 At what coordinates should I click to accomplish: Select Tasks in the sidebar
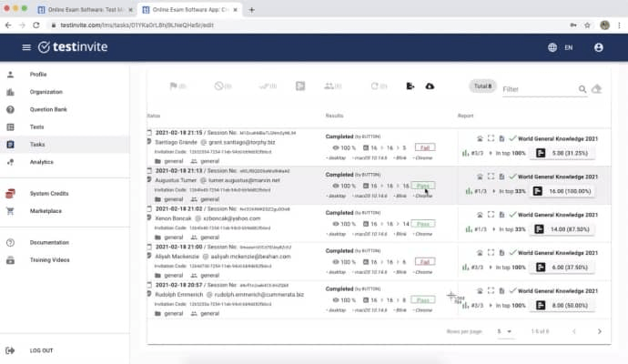[x=65, y=145]
